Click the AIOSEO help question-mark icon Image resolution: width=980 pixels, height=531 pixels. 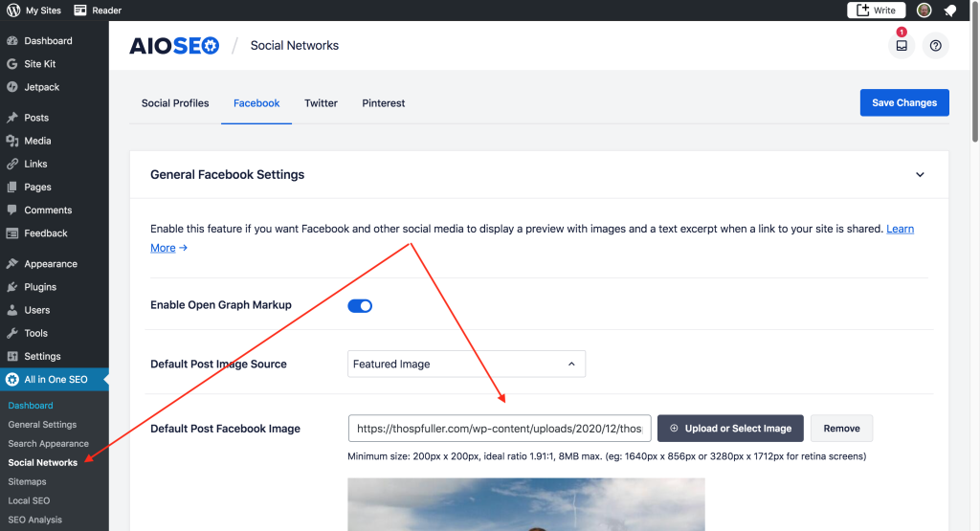[x=936, y=46]
